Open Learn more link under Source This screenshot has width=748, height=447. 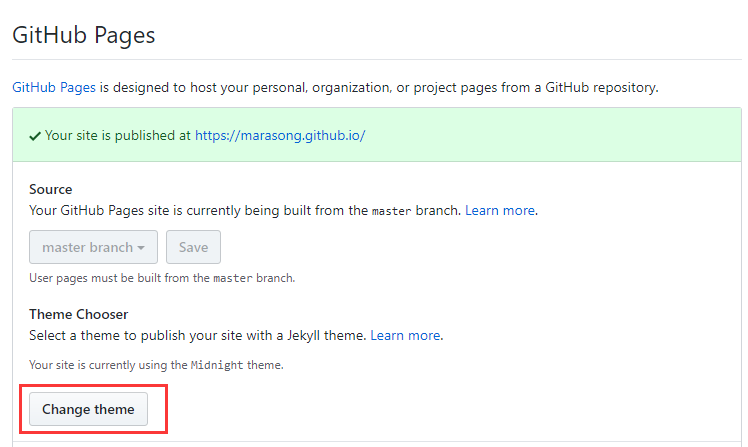coord(500,210)
